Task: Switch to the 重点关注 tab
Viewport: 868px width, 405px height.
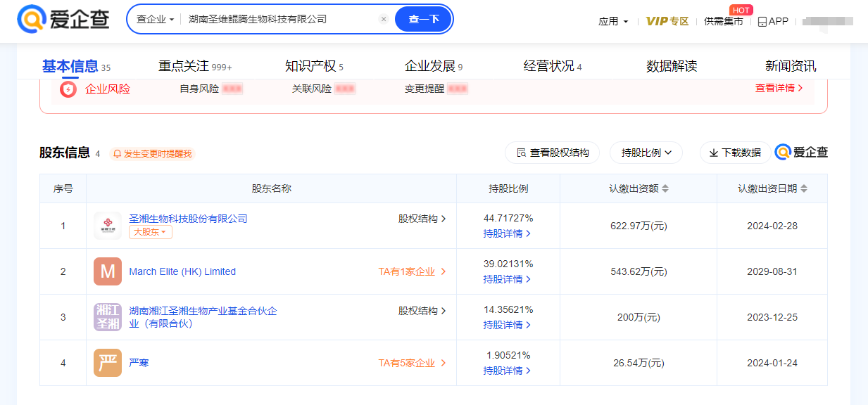Action: [195, 66]
